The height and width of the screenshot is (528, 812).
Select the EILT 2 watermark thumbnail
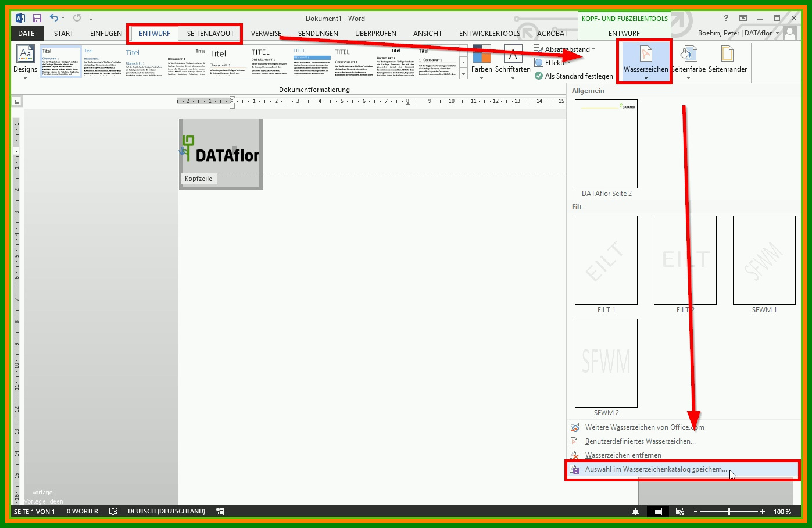(x=685, y=260)
